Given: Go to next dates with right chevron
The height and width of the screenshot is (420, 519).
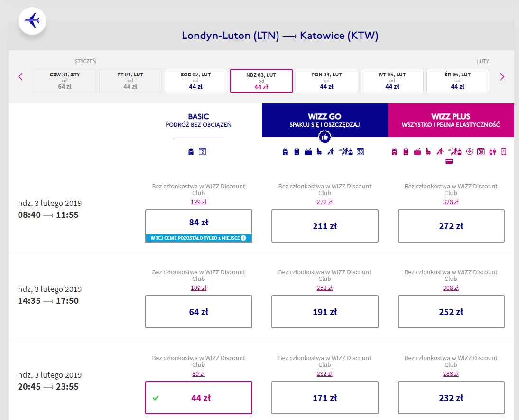Looking at the screenshot, I should pyautogui.click(x=502, y=77).
